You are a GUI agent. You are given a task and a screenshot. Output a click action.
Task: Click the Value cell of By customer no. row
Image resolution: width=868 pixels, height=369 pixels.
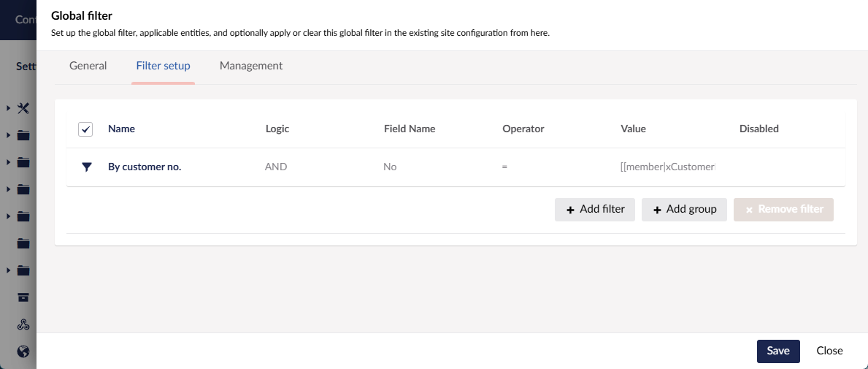click(x=667, y=167)
